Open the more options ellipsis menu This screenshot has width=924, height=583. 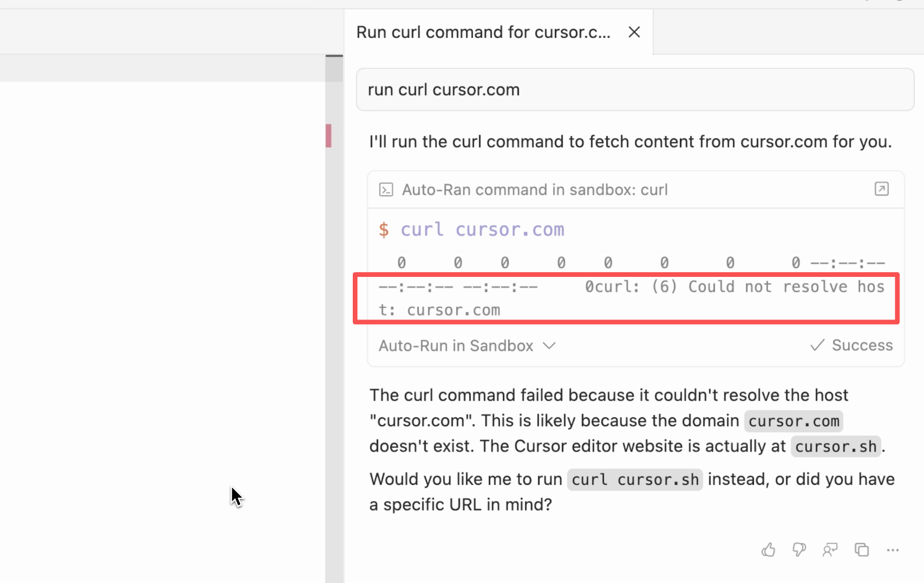click(x=892, y=550)
